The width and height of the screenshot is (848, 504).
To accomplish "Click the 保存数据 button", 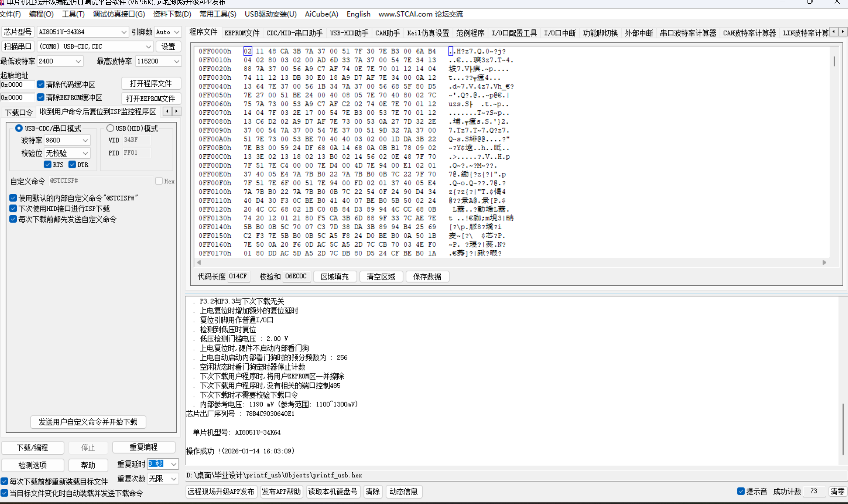I will click(427, 276).
